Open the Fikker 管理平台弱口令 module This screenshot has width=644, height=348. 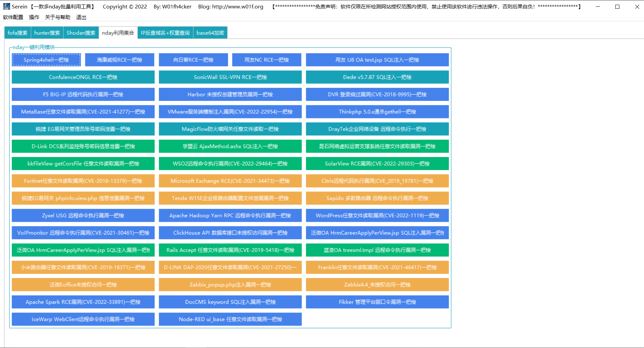coord(377,302)
